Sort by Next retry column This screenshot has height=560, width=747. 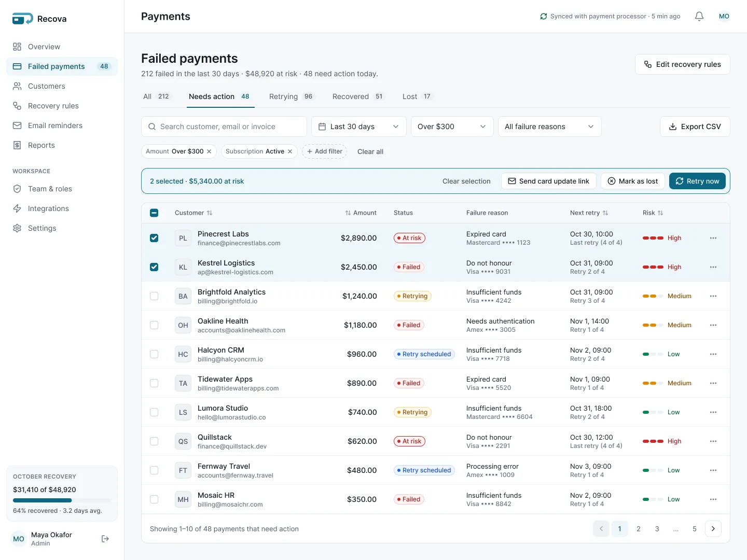coord(589,213)
